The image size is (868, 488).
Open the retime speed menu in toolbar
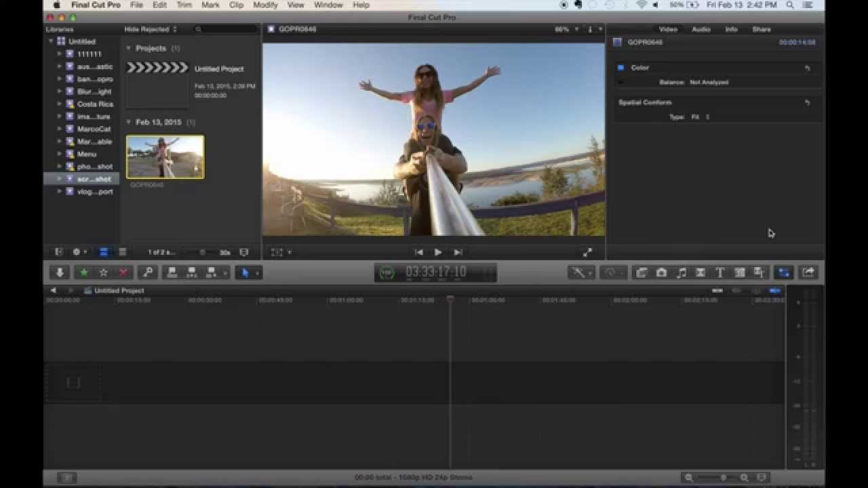click(612, 272)
